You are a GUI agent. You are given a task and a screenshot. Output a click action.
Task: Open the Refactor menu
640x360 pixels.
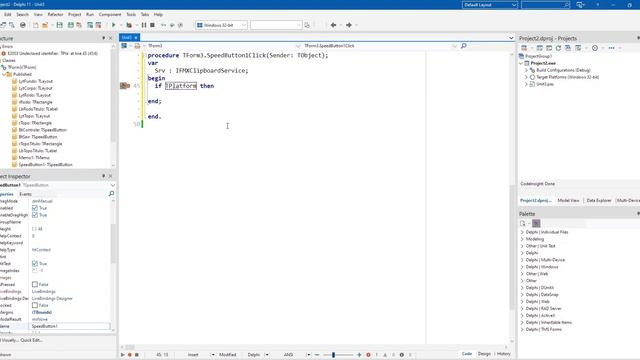pos(55,14)
